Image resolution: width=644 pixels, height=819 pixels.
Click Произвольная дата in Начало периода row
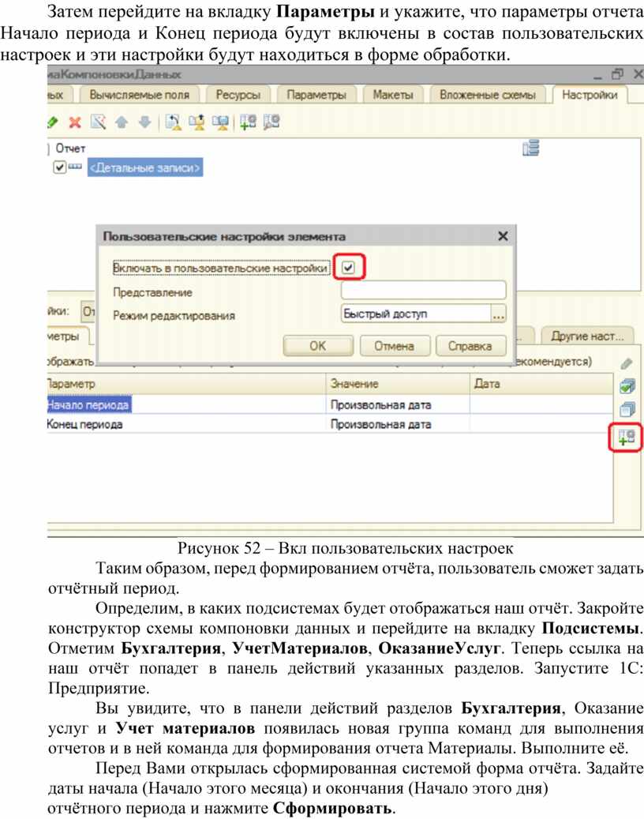[381, 405]
